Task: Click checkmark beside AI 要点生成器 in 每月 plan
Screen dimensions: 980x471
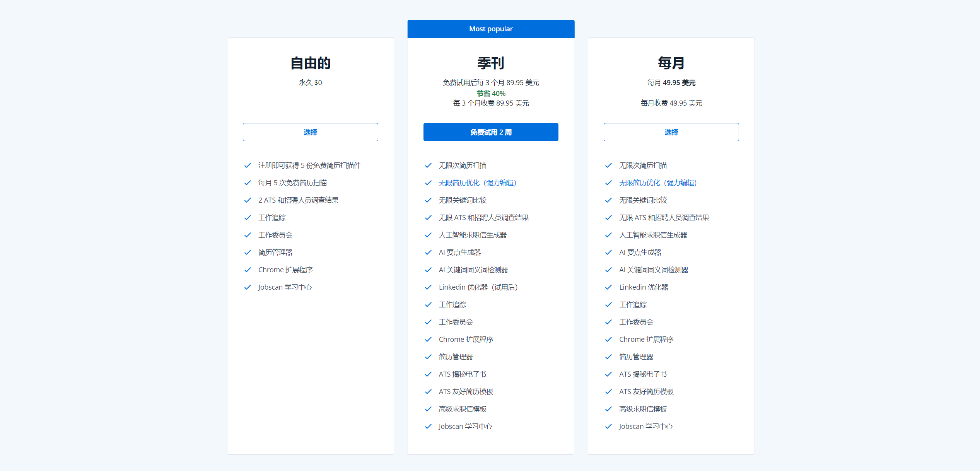Action: (x=608, y=253)
